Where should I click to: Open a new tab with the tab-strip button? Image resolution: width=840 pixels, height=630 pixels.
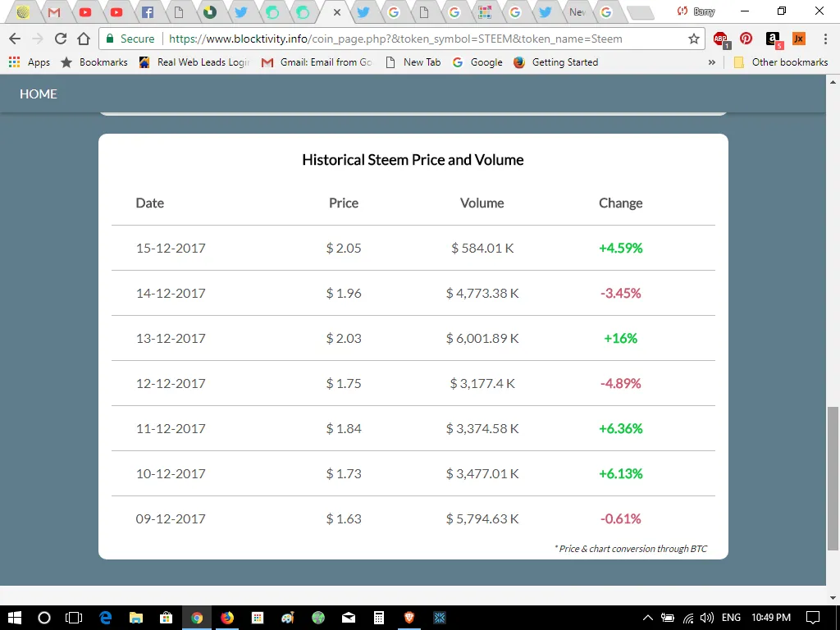[640, 12]
